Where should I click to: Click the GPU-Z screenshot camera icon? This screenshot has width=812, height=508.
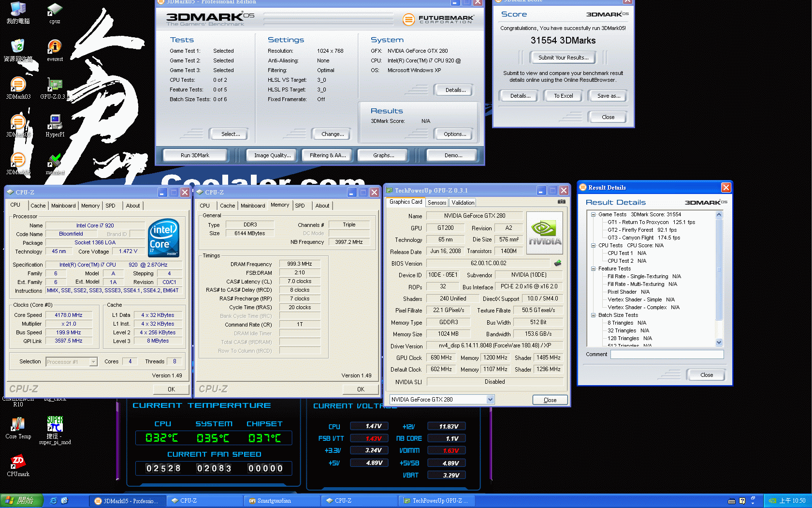(x=561, y=202)
